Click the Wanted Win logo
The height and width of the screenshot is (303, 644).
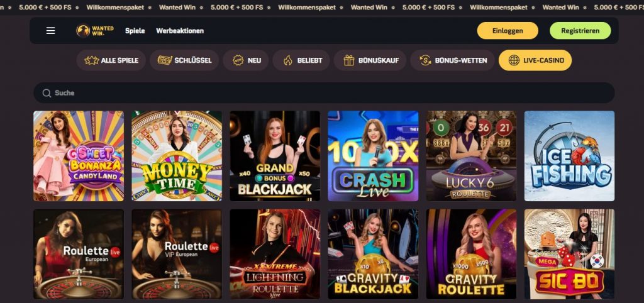pos(95,31)
